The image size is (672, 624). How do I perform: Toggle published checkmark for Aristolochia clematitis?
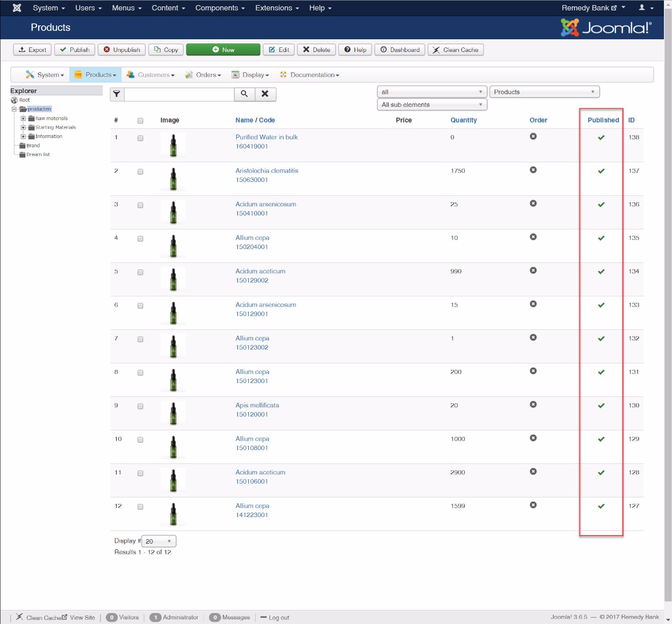pos(601,171)
